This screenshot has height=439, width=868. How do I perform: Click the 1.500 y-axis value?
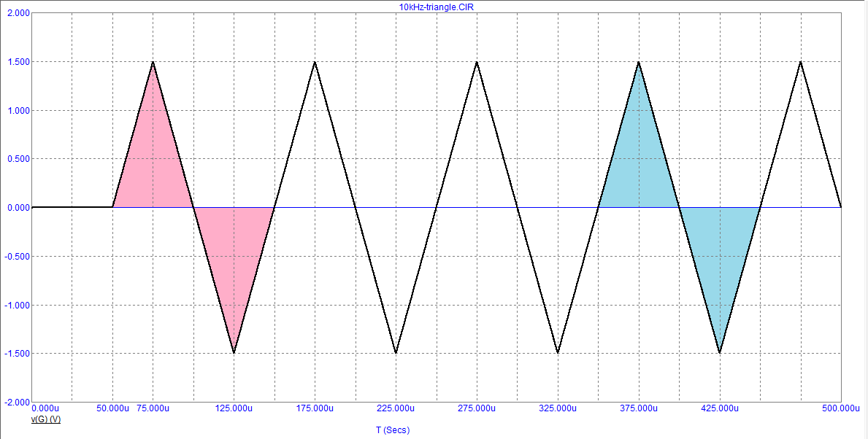(x=18, y=62)
